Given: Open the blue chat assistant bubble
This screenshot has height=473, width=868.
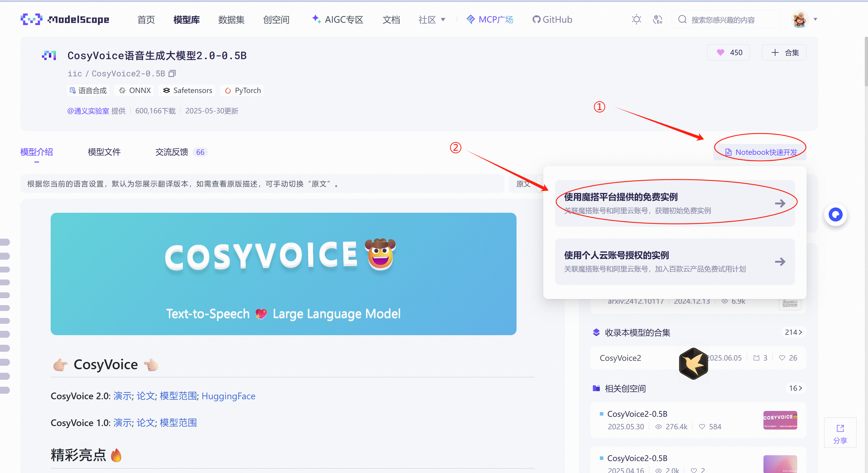Looking at the screenshot, I should coord(835,214).
